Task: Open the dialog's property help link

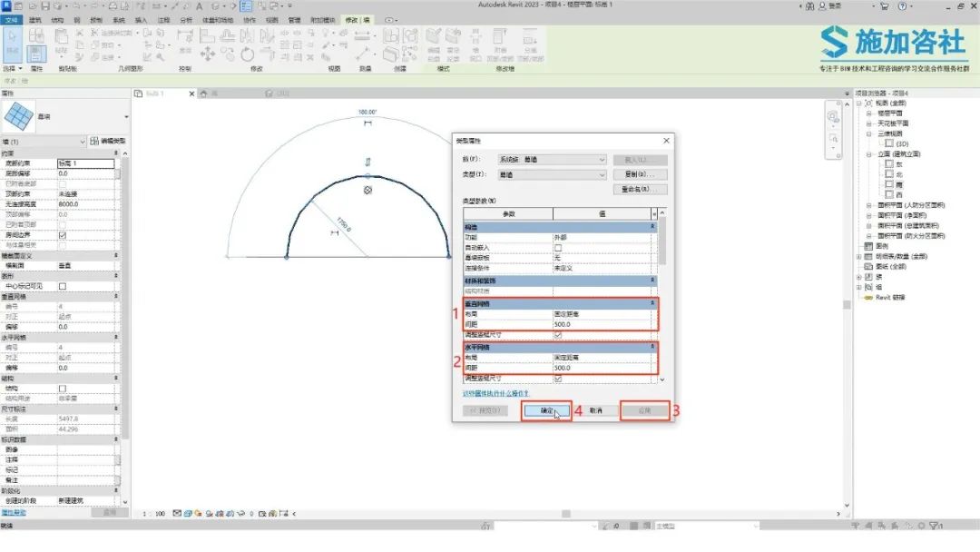Action: point(495,394)
